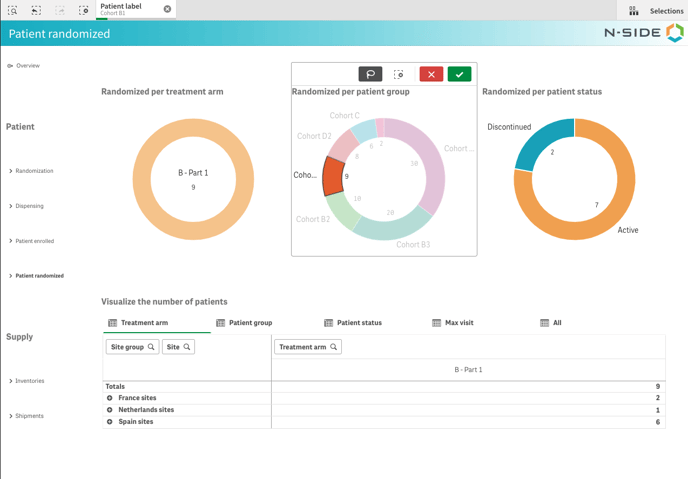Switch to the Patient group tab
Image resolution: width=688 pixels, height=479 pixels.
[244, 323]
